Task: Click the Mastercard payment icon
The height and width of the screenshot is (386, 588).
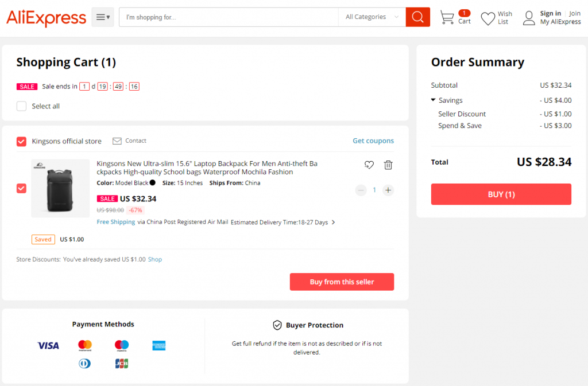Action: tap(85, 345)
